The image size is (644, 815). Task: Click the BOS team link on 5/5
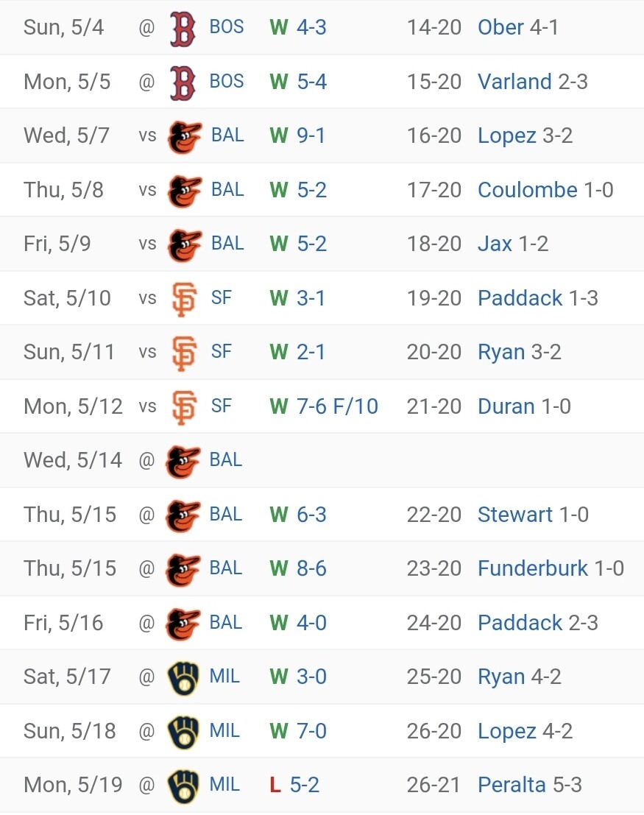227,81
